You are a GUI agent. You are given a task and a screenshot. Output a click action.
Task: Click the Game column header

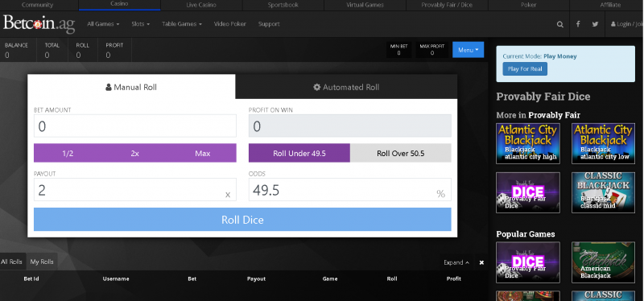tap(330, 278)
